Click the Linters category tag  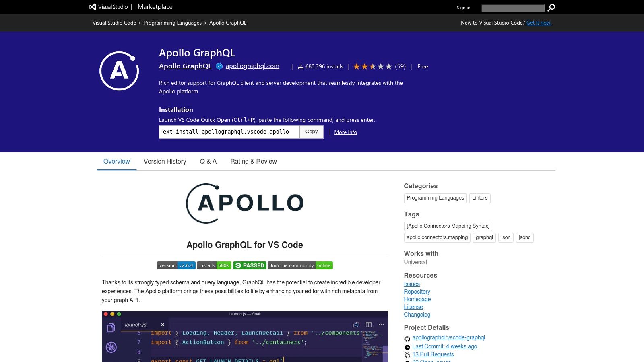point(480,198)
